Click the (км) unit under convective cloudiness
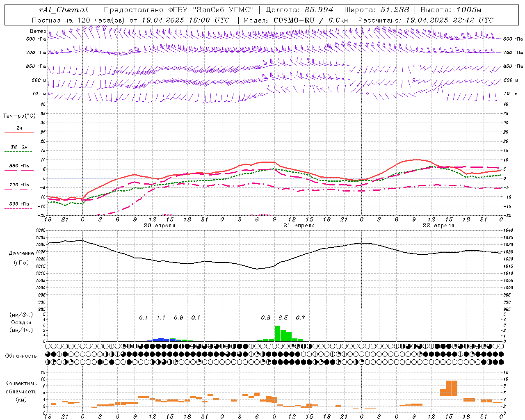Screen dimensions: 525x420 21,399
